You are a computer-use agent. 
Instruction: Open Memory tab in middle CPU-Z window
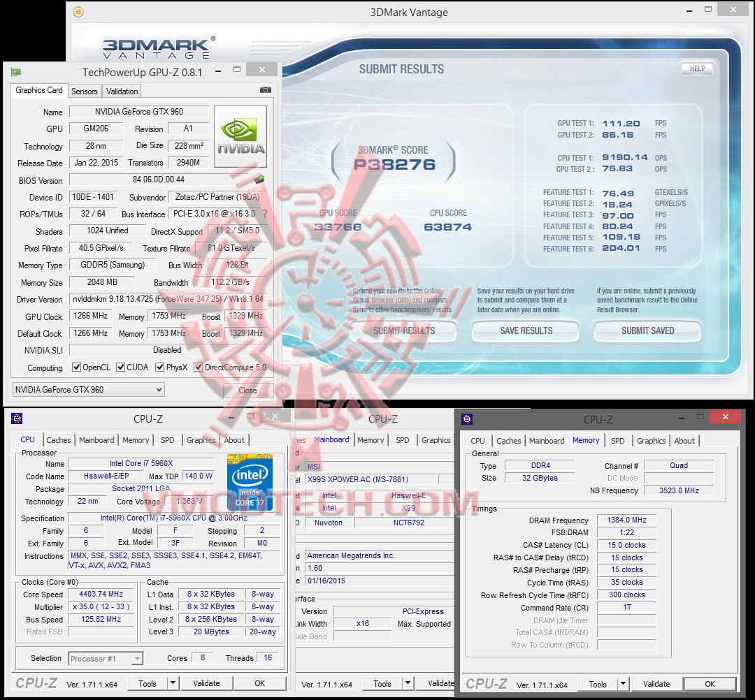click(371, 439)
